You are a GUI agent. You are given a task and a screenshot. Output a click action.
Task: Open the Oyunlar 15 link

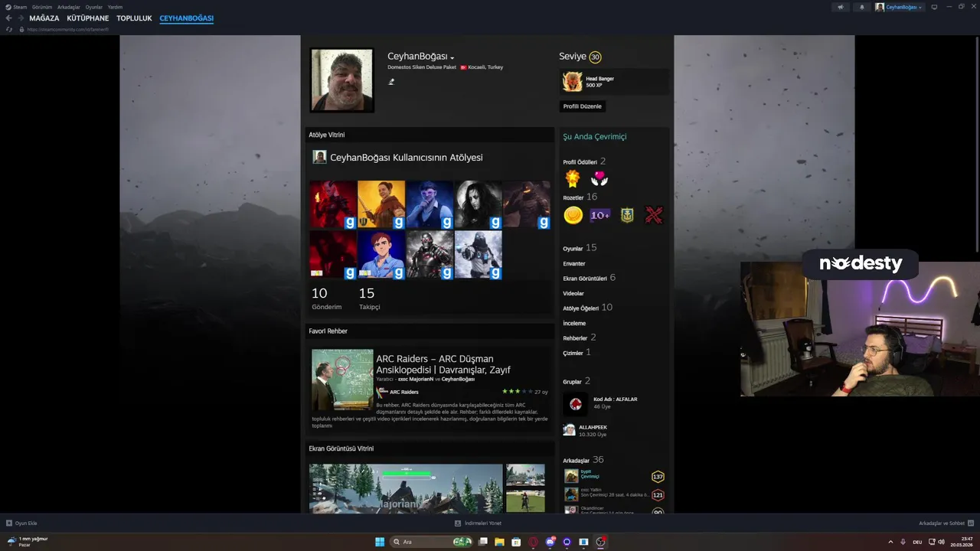tap(580, 248)
